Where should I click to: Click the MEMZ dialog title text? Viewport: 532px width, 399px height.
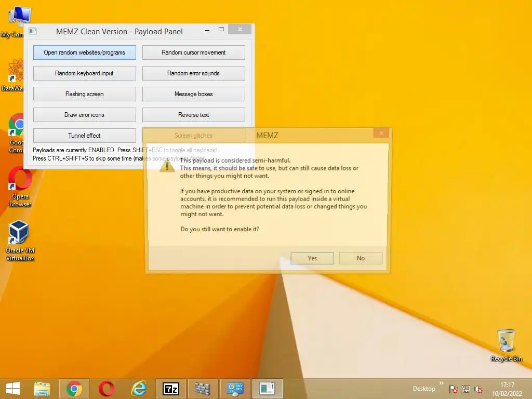tap(267, 136)
